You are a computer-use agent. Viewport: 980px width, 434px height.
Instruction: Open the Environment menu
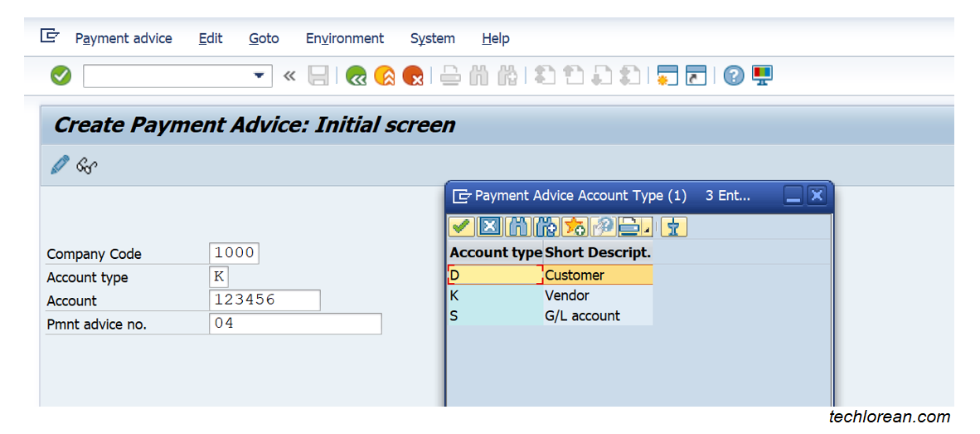click(x=344, y=38)
